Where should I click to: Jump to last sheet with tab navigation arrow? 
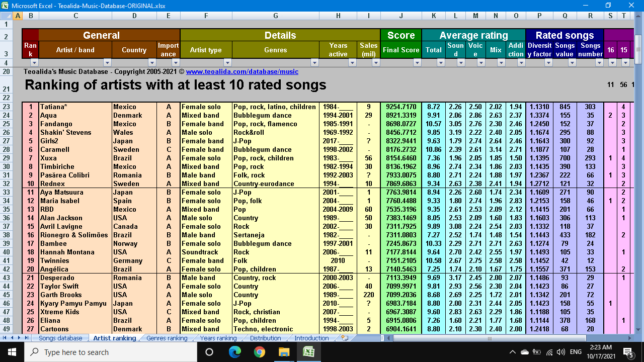[26, 338]
